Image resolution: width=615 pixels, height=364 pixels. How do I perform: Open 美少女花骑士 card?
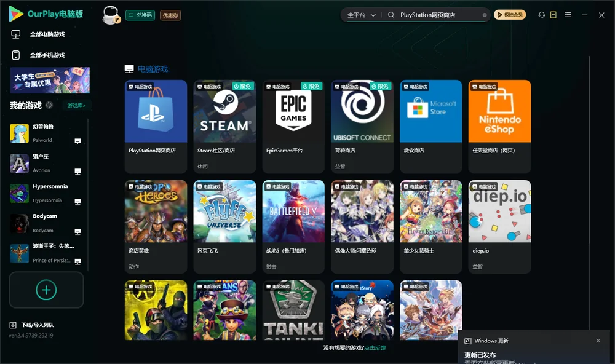(x=430, y=227)
